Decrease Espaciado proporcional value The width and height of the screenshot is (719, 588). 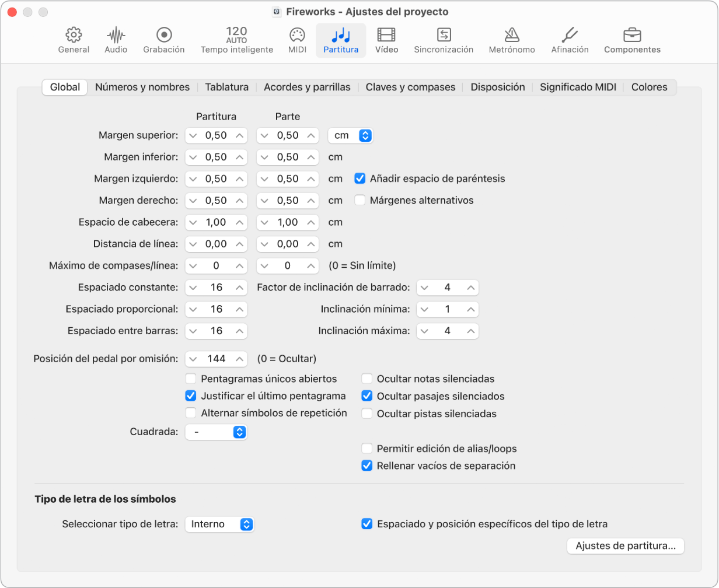(x=193, y=309)
